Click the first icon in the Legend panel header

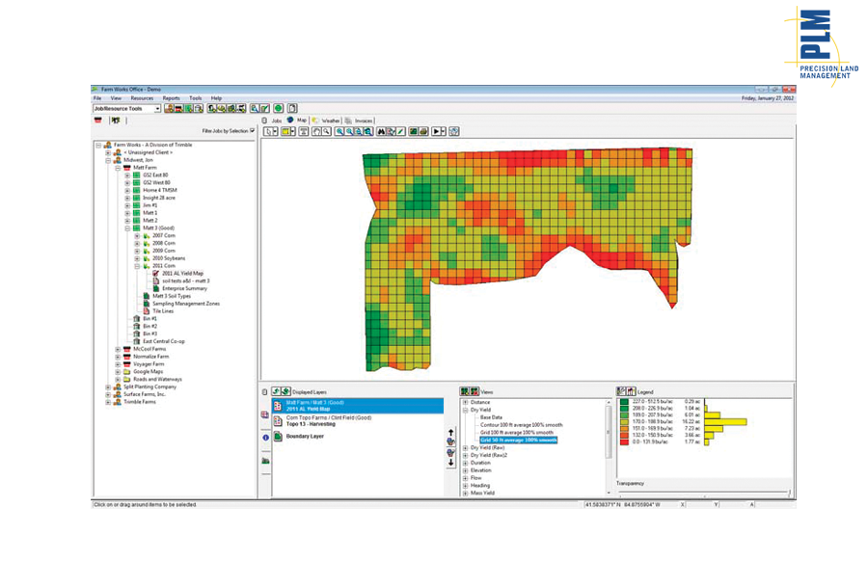pos(620,391)
